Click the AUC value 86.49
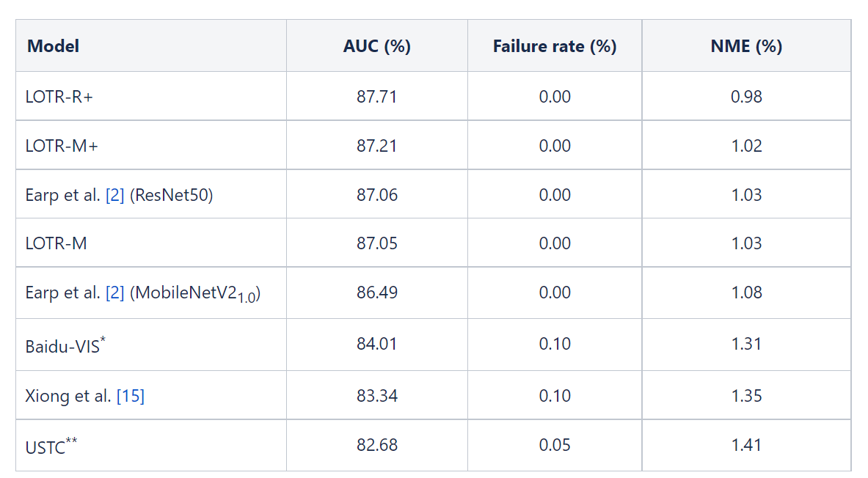 376,293
